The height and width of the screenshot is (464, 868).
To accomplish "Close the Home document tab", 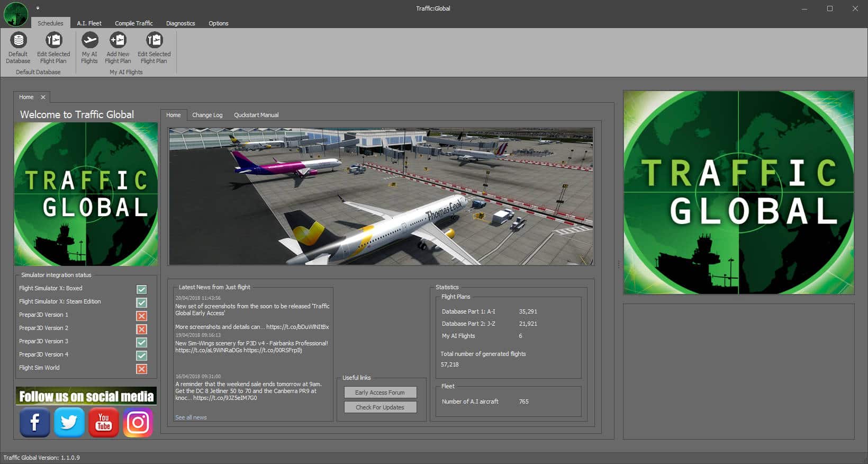I will (43, 97).
